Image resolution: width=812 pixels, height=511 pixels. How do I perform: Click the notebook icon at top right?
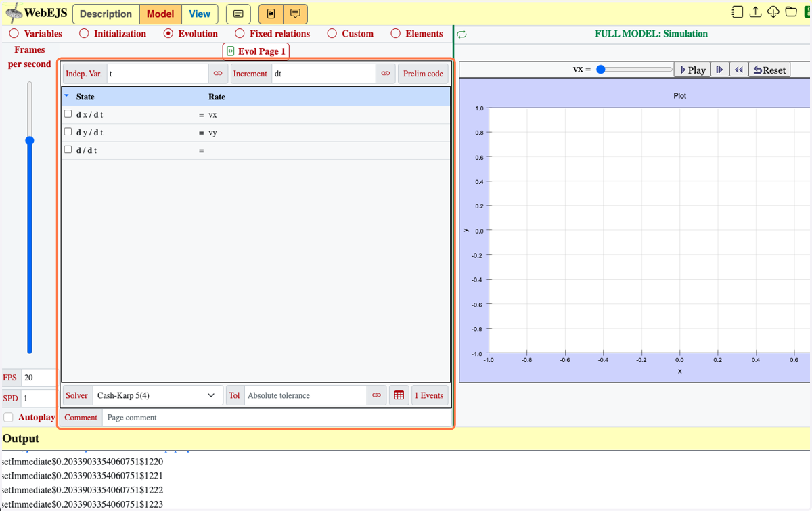click(x=738, y=12)
